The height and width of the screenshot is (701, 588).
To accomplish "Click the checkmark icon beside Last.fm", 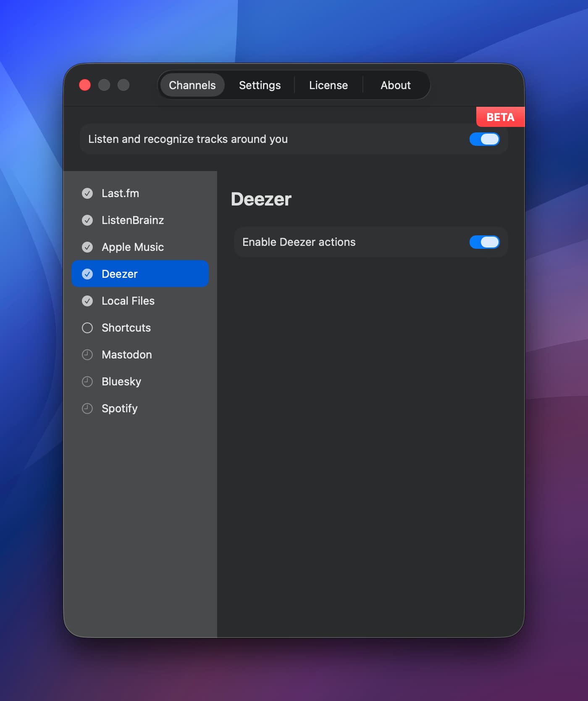I will [x=87, y=193].
